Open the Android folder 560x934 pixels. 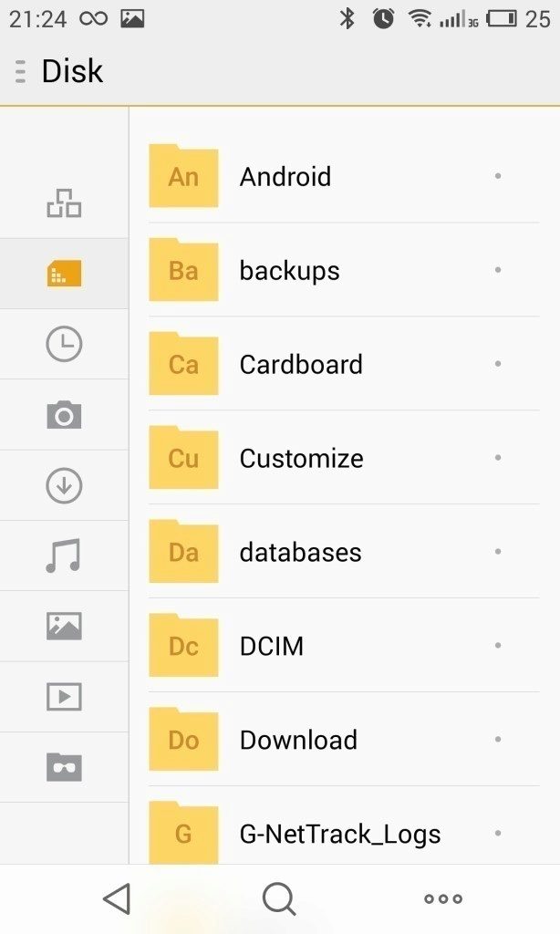pos(344,176)
